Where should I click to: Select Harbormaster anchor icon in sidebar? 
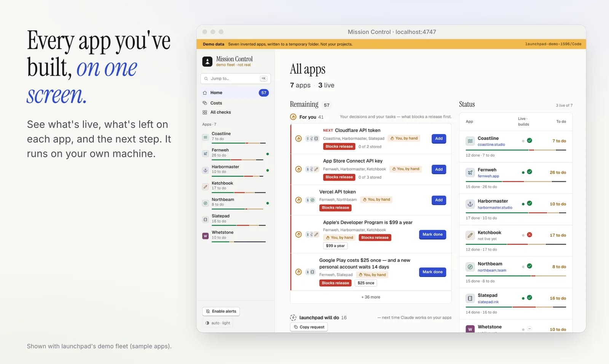(206, 170)
